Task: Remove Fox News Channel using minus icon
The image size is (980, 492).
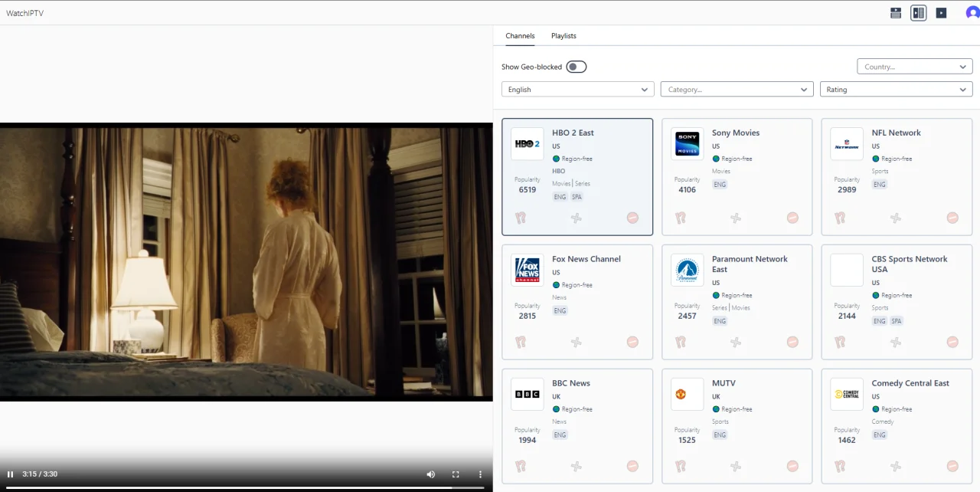Action: point(632,342)
